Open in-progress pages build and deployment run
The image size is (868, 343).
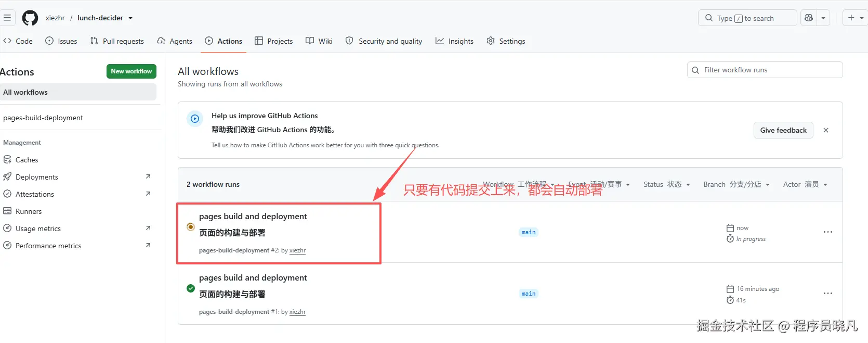coord(253,217)
